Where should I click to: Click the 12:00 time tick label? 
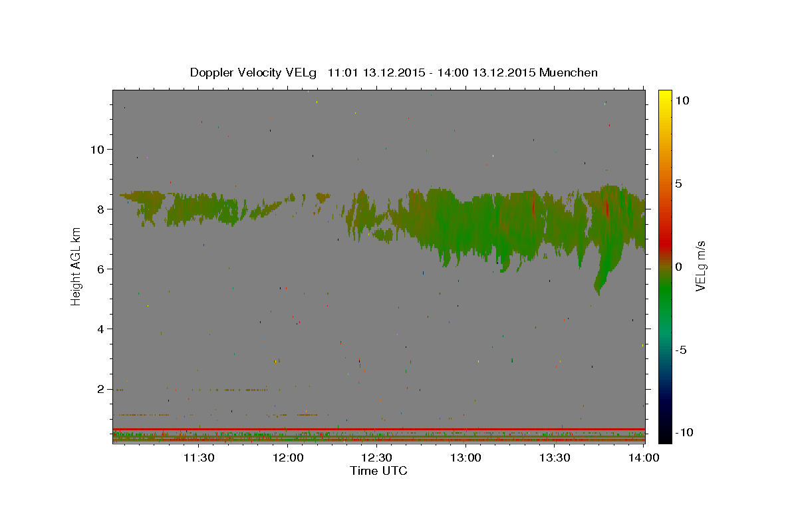coord(289,458)
